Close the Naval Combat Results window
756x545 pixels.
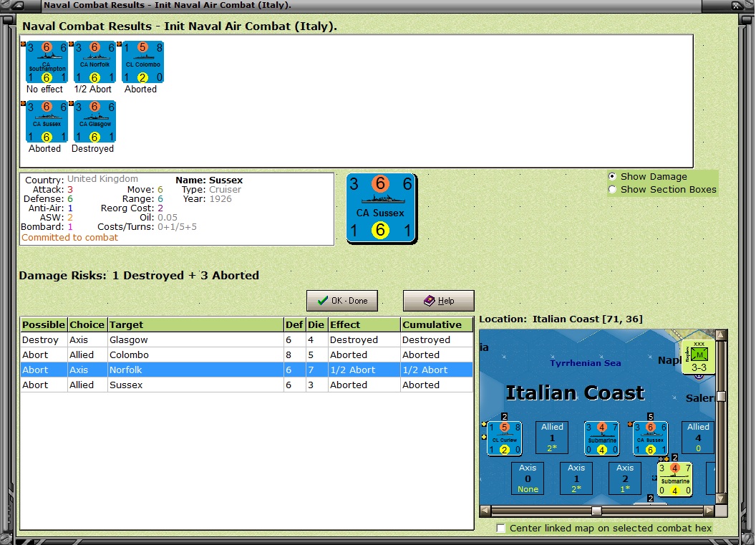[737, 5]
